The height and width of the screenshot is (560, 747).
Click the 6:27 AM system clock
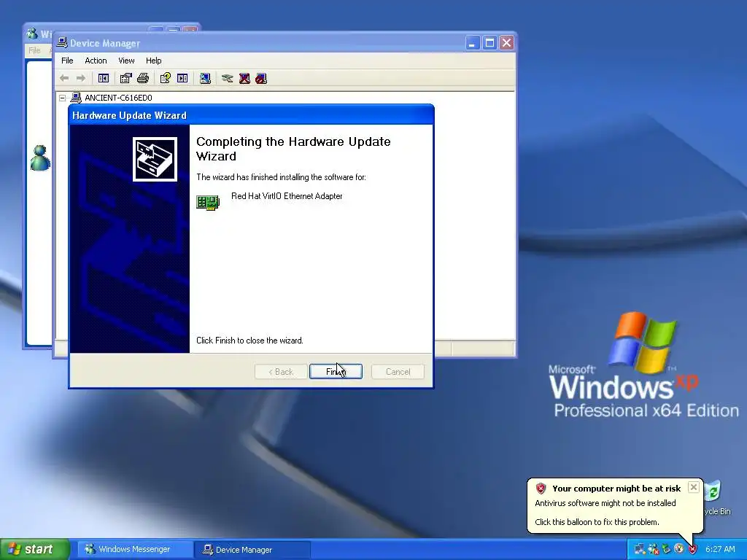(x=720, y=549)
